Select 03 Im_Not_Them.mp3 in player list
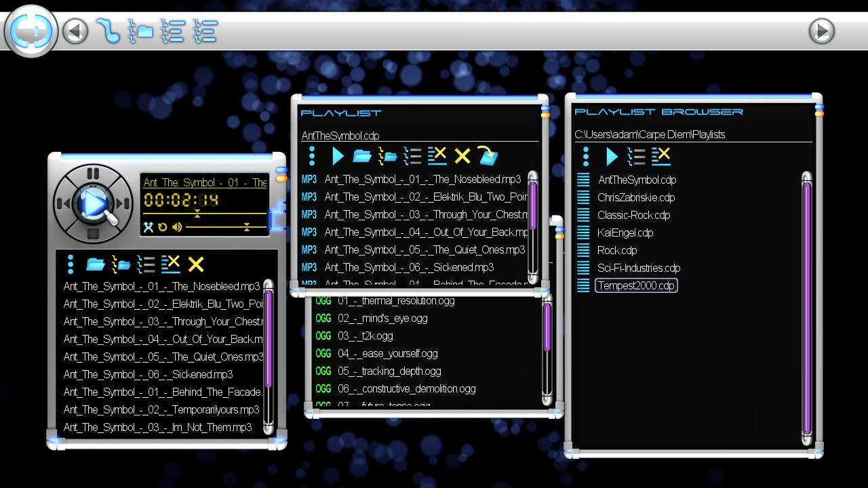 click(x=157, y=427)
